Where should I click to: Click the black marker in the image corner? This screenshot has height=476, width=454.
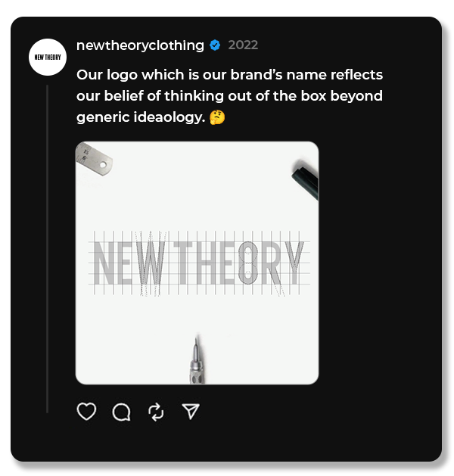click(x=305, y=181)
